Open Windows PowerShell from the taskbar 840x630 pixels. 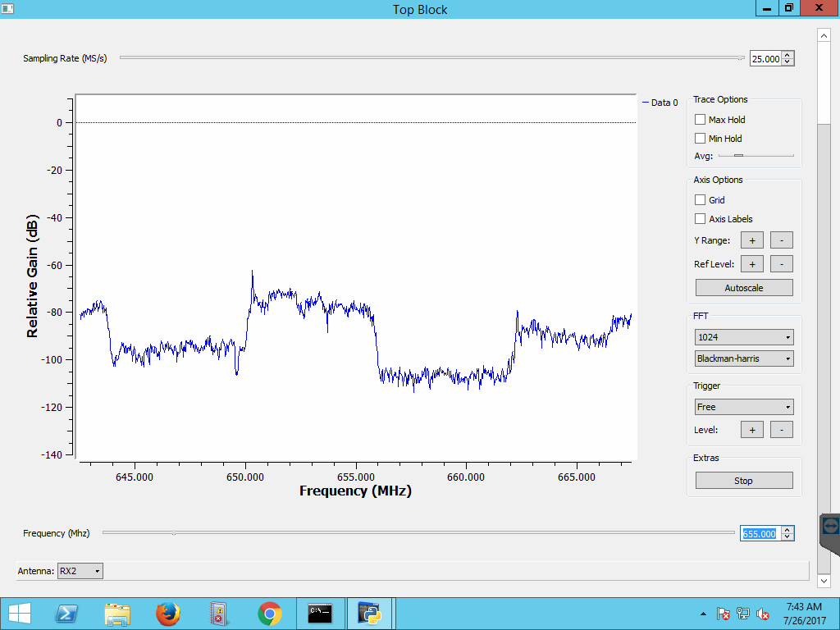66,613
